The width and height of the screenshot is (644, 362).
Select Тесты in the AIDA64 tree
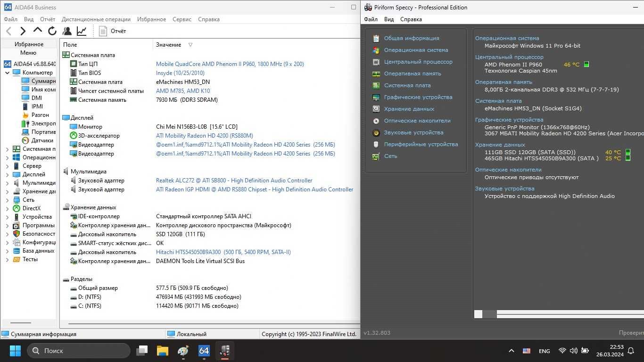pyautogui.click(x=30, y=259)
